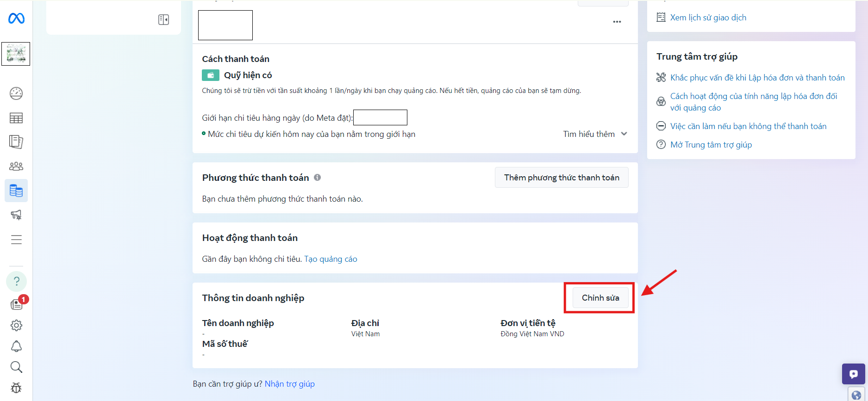Open the three-dot more options menu
This screenshot has height=401, width=868.
617,22
